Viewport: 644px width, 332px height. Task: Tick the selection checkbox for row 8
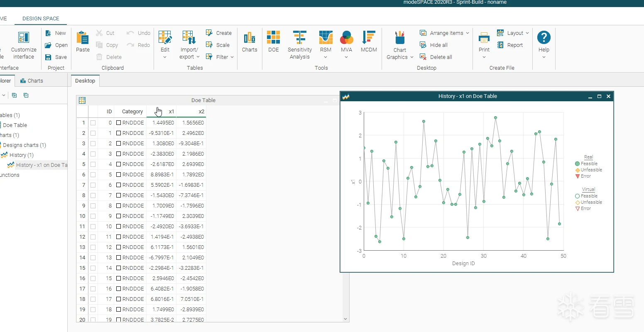pos(93,195)
